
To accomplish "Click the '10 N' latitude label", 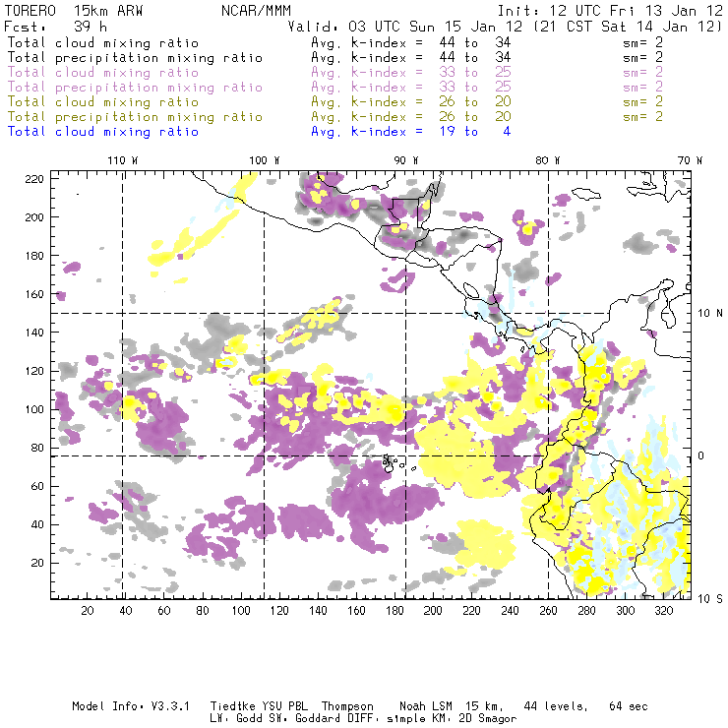I will pos(710,314).
